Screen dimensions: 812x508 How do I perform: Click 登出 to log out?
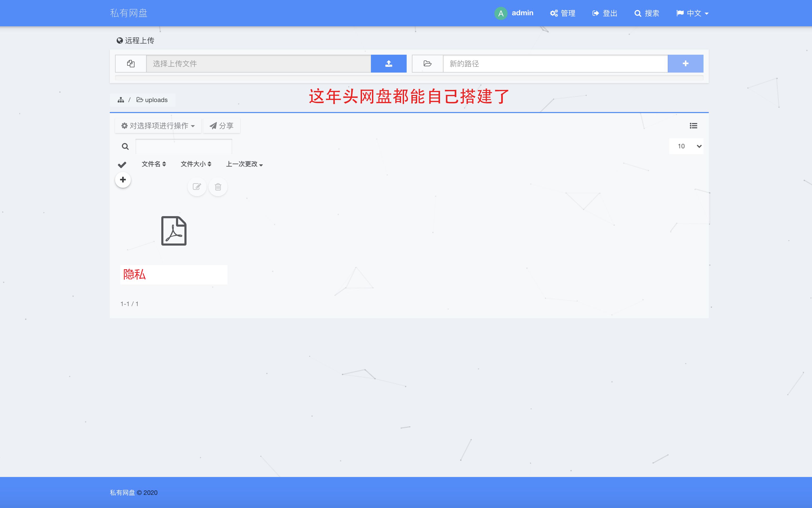604,13
